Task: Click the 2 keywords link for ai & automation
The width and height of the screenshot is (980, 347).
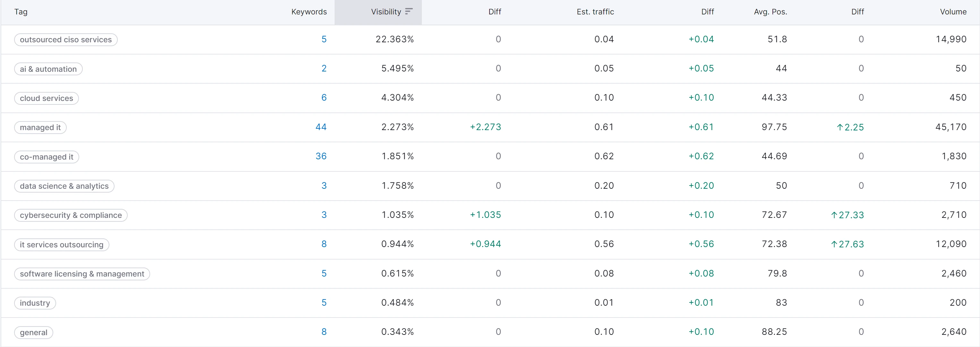Action: pos(324,69)
